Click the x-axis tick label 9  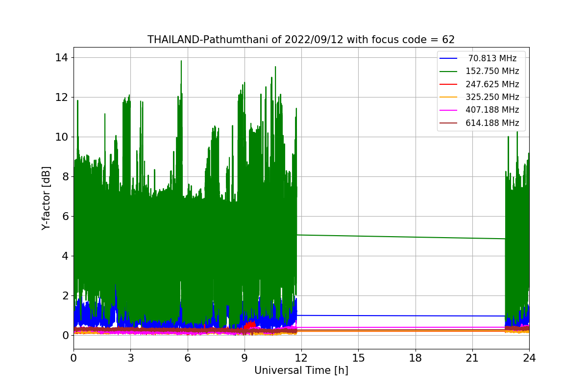click(x=245, y=358)
